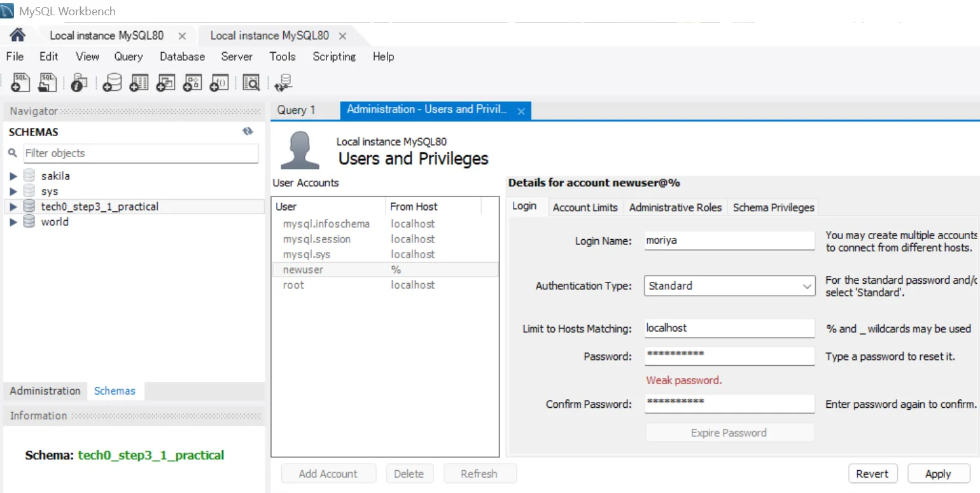The image size is (980, 493).
Task: Click the Limit to Hosts Matching field
Action: (729, 328)
